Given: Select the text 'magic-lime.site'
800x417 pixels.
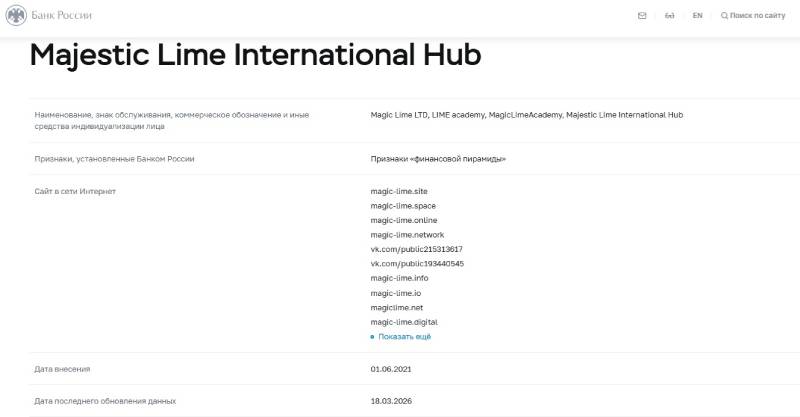Looking at the screenshot, I should point(399,191).
